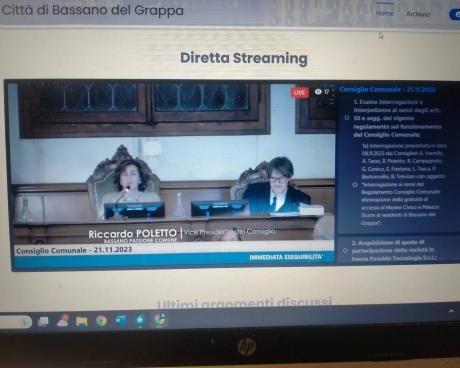Open the Archivio tab
Viewport: 460px width, 368px height.
(418, 14)
